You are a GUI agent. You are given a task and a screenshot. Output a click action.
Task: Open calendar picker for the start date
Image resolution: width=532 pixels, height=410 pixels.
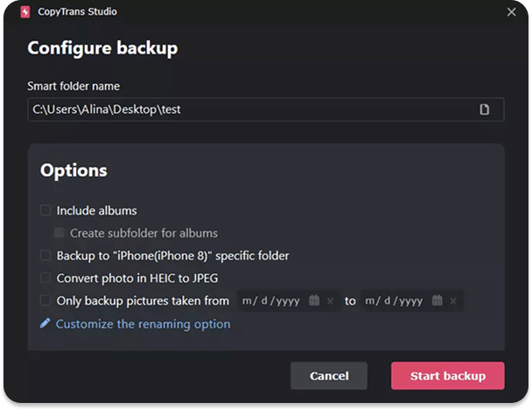coord(314,300)
